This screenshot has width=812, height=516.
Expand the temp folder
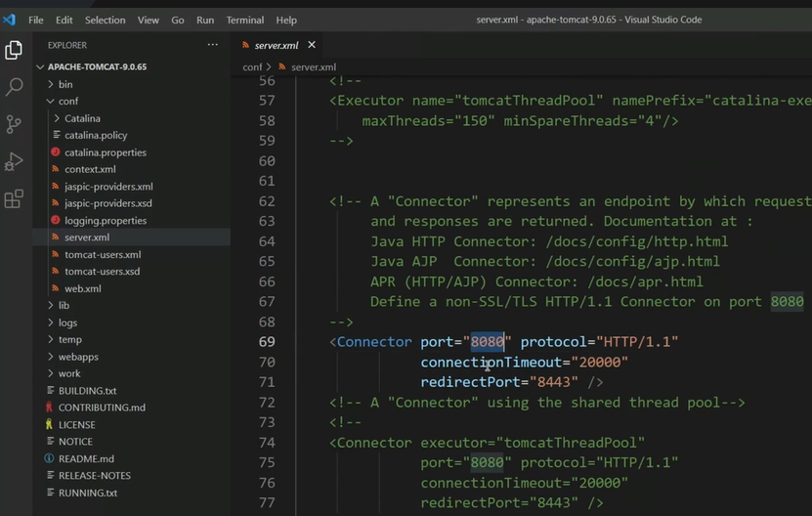pyautogui.click(x=50, y=339)
